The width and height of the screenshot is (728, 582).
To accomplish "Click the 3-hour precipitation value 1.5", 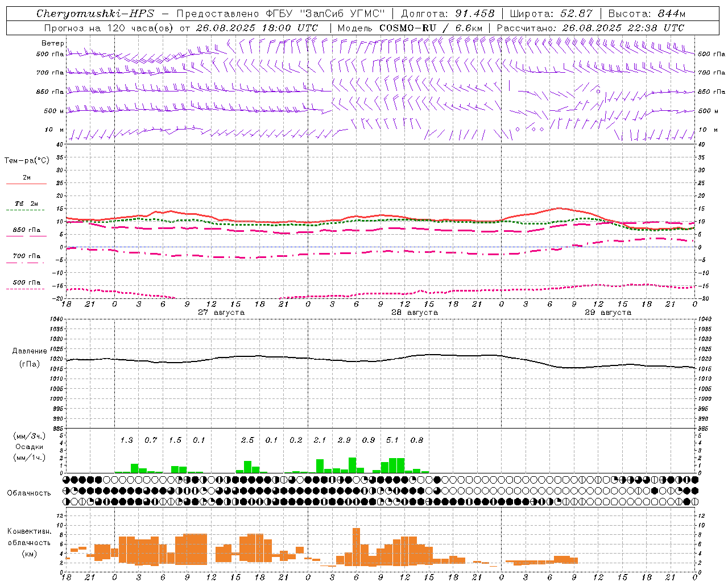I will 175,440.
